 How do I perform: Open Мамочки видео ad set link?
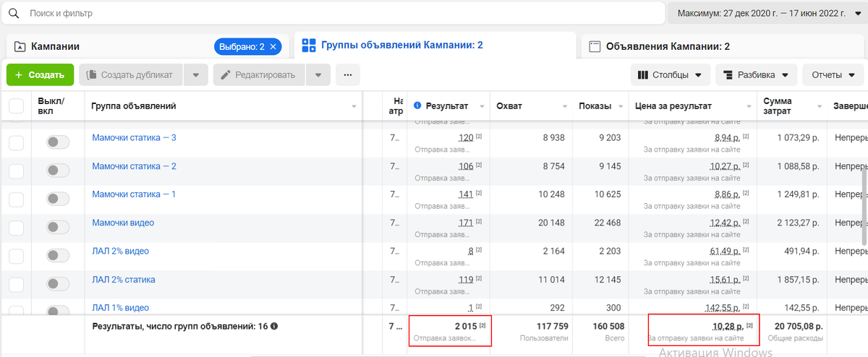[x=123, y=223]
